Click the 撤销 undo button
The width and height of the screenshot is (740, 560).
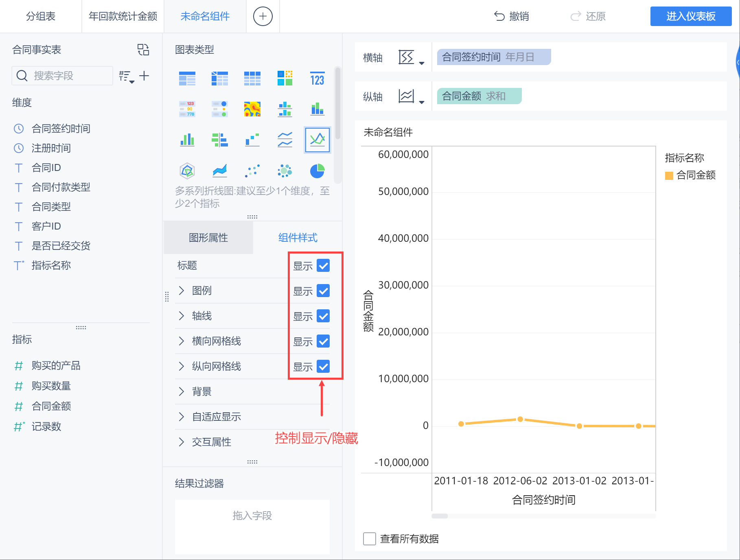click(x=511, y=16)
